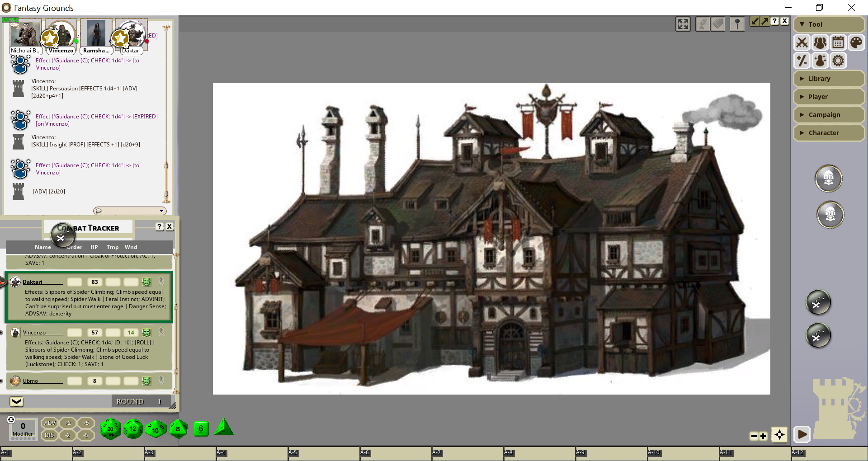
Task: Toggle the -5 modifier button
Action: point(86,435)
